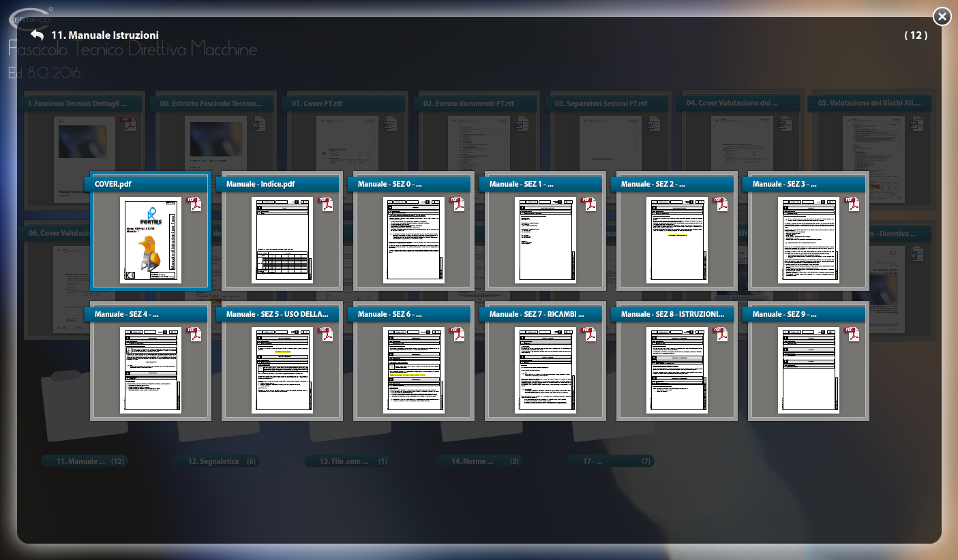Click the PDF icon on Manuale - Indice.pdf

[x=327, y=204]
